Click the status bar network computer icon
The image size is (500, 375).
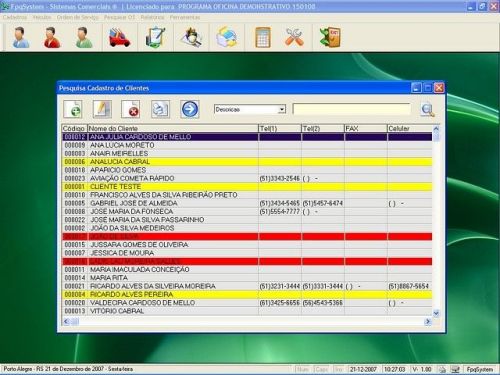pos(455,369)
